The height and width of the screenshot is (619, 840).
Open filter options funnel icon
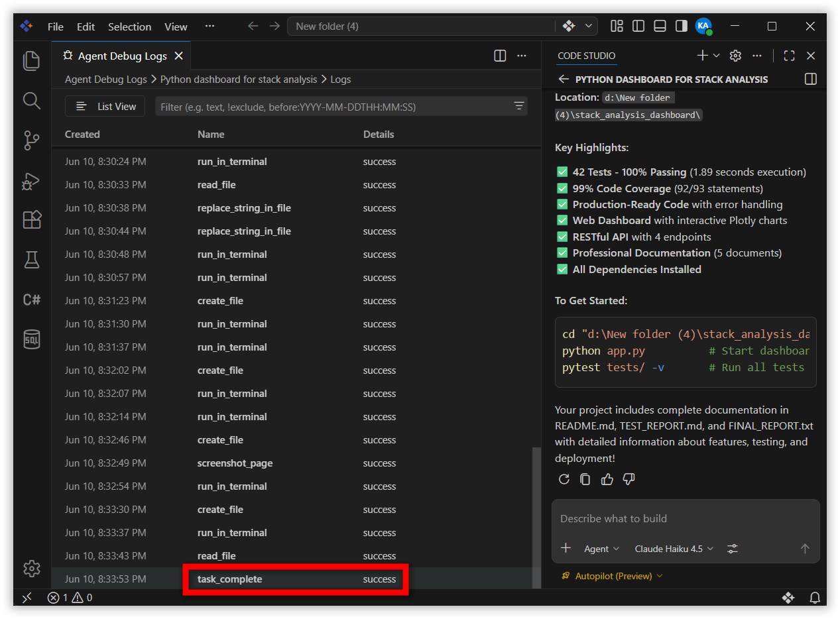tap(518, 106)
